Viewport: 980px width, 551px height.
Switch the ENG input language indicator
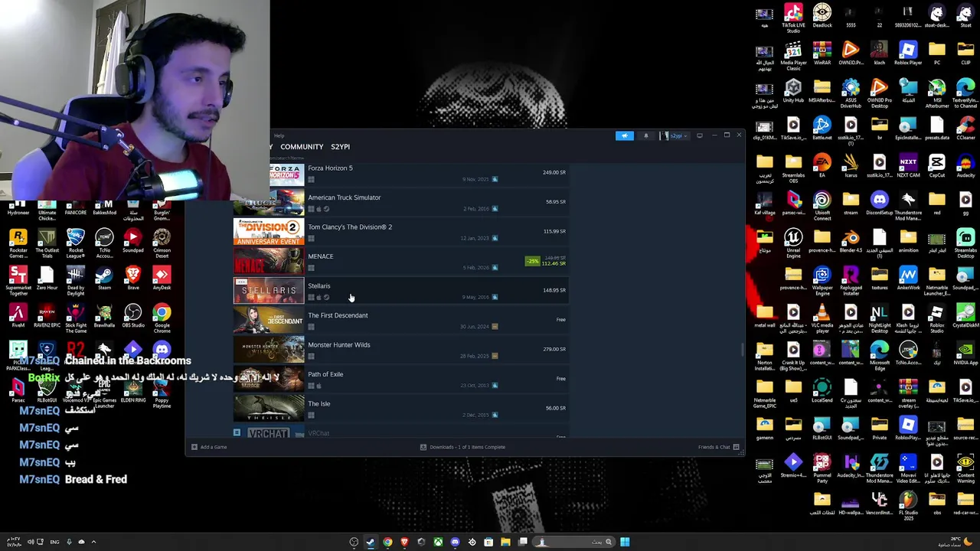[54, 542]
